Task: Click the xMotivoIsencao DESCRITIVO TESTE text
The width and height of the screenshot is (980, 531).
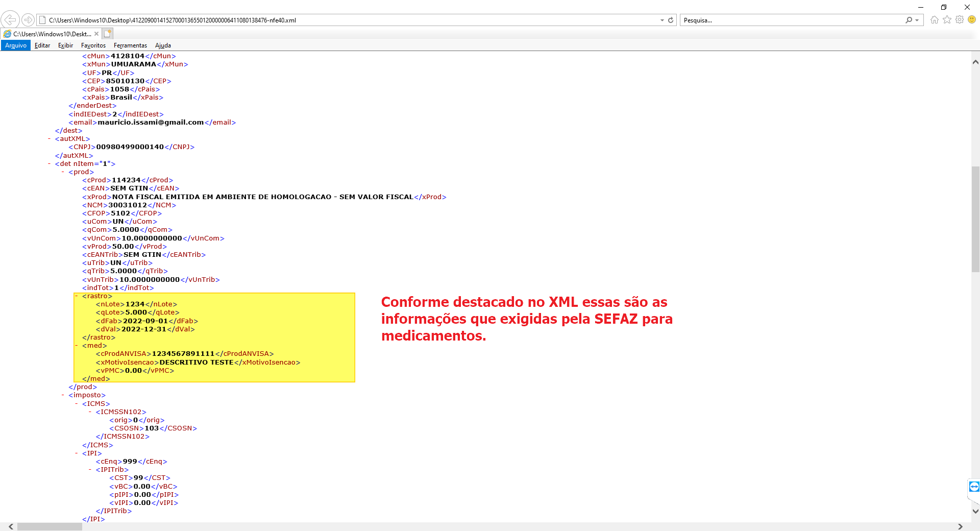Action: click(x=197, y=363)
